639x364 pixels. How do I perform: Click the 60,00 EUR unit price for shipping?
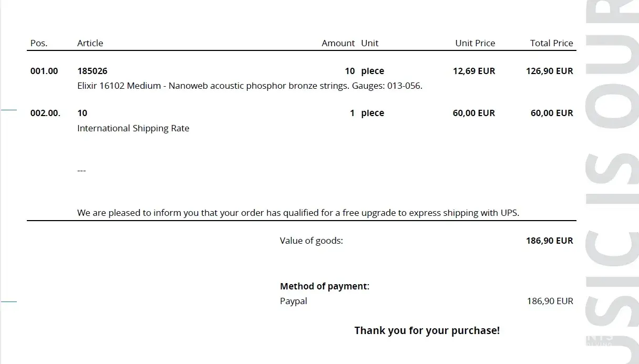pos(473,113)
